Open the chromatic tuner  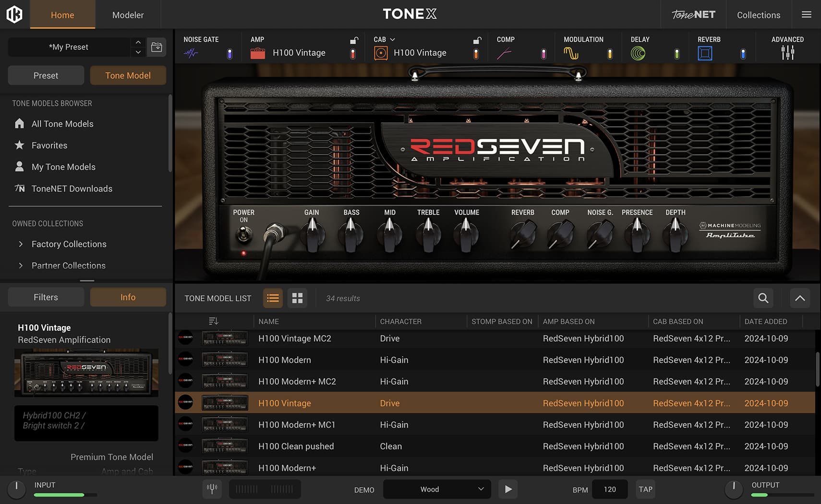click(212, 489)
